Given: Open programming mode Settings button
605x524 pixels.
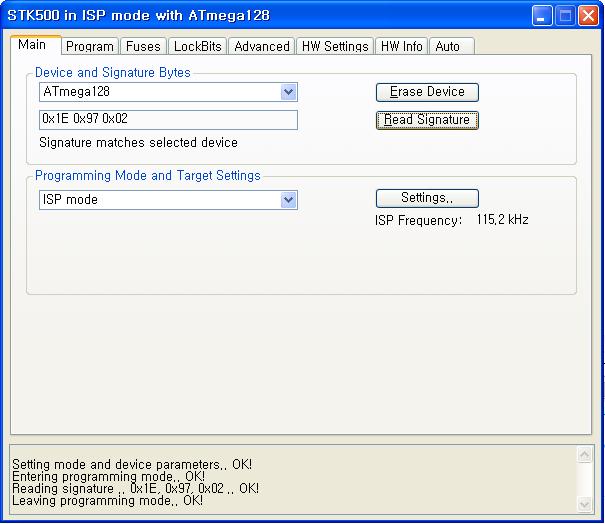Looking at the screenshot, I should point(427,198).
